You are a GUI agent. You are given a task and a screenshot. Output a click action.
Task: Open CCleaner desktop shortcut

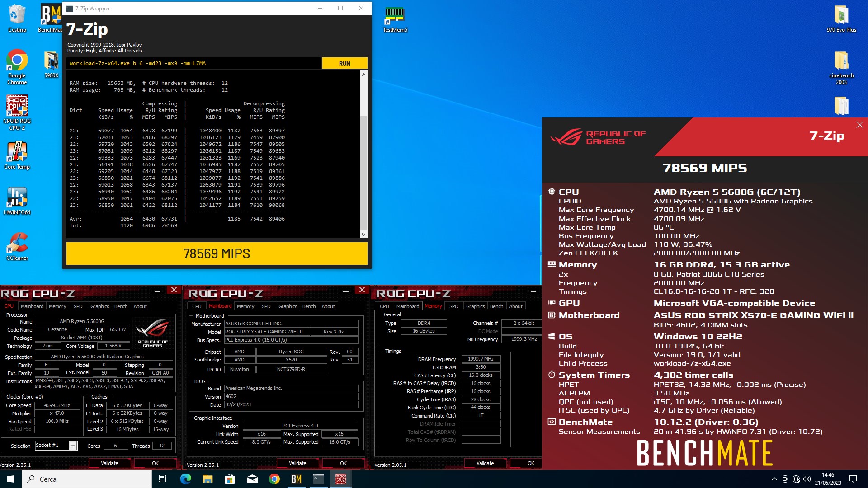tap(17, 246)
